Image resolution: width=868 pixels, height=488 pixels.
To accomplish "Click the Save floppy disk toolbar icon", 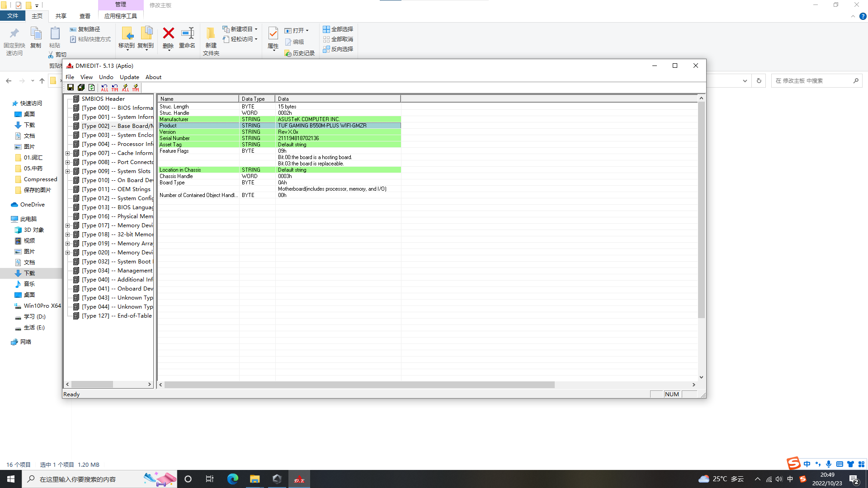I will point(71,88).
